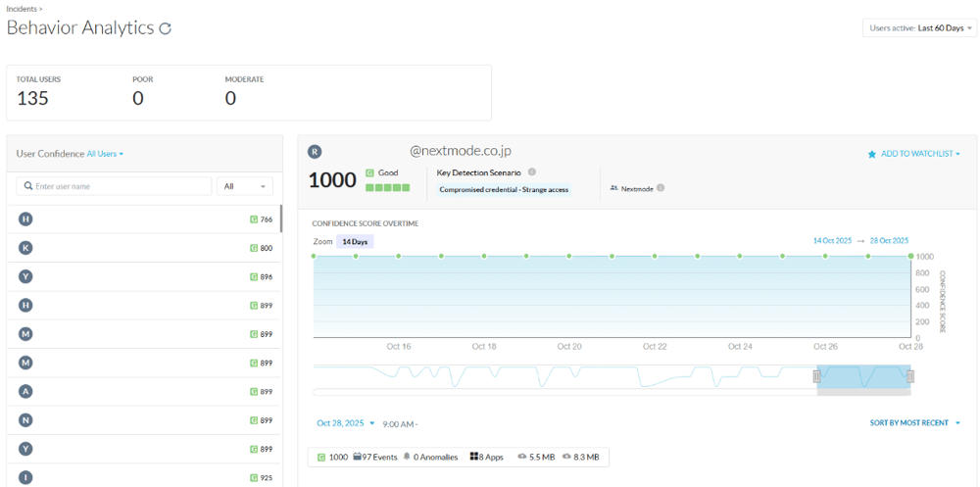The width and height of the screenshot is (980, 487).
Task: Click the K user avatar with score 800
Action: coord(25,248)
